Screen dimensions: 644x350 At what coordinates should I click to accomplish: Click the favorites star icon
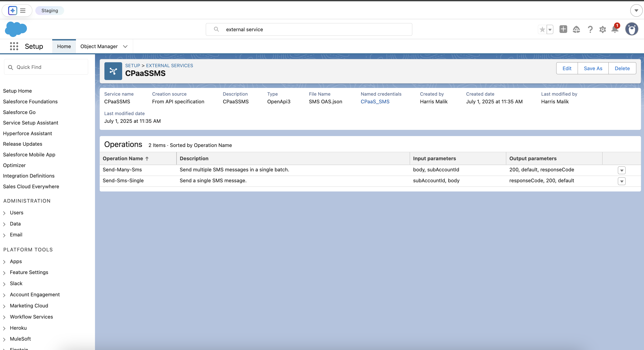[x=542, y=30]
